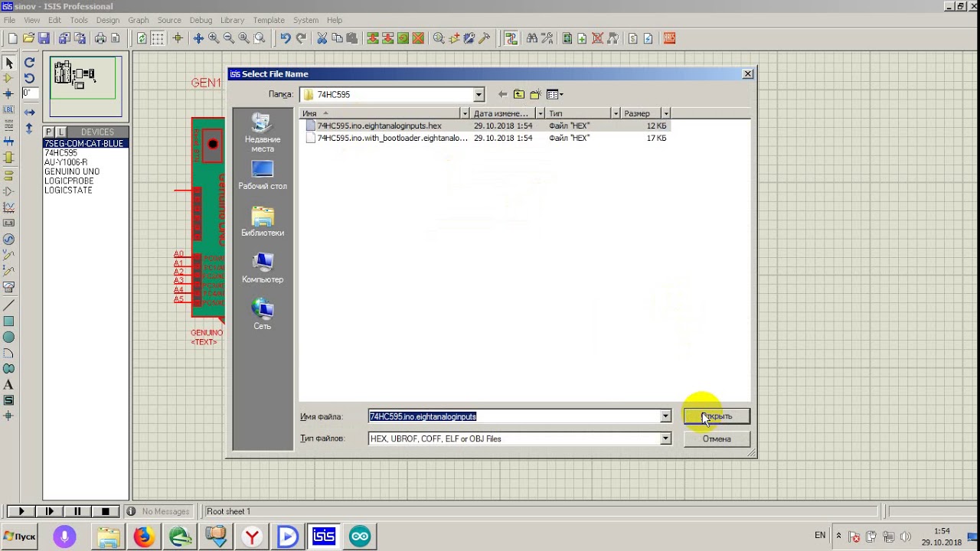The width and height of the screenshot is (980, 551).
Task: Search and tag with binoculars icon
Action: (x=532, y=38)
